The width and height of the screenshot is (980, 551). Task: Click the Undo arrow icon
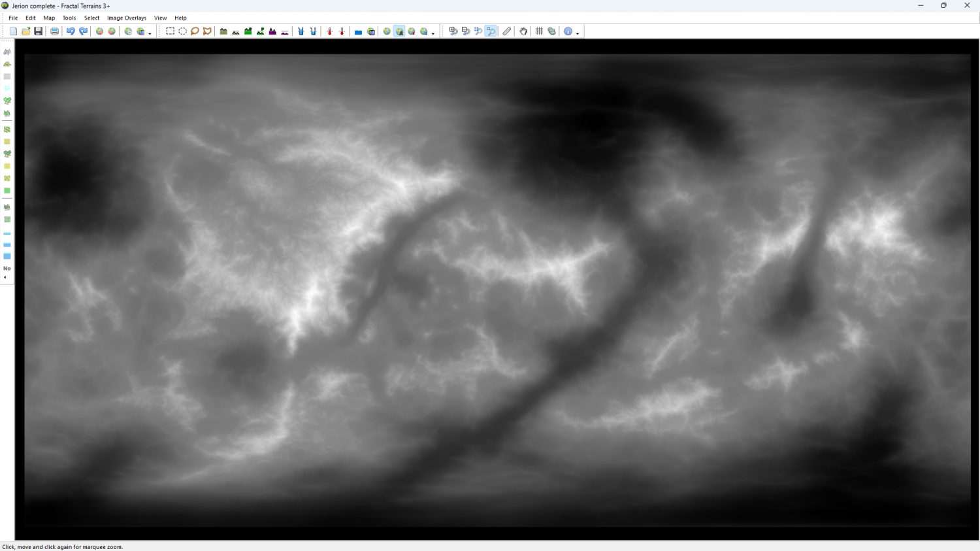pyautogui.click(x=71, y=31)
